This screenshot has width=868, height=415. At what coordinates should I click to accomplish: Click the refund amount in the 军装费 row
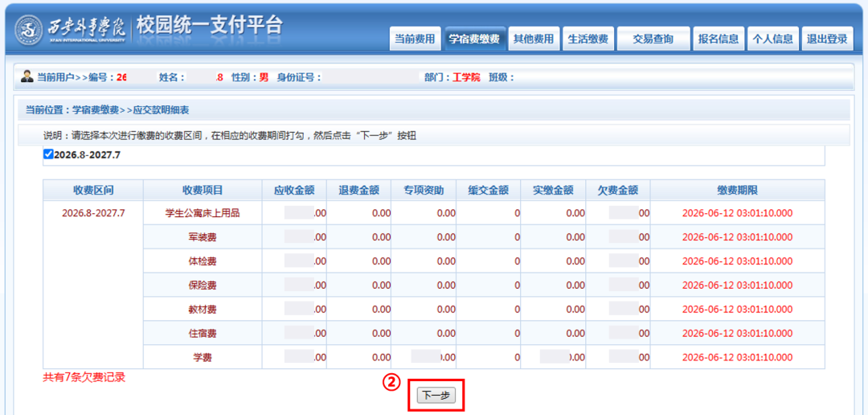(x=381, y=237)
